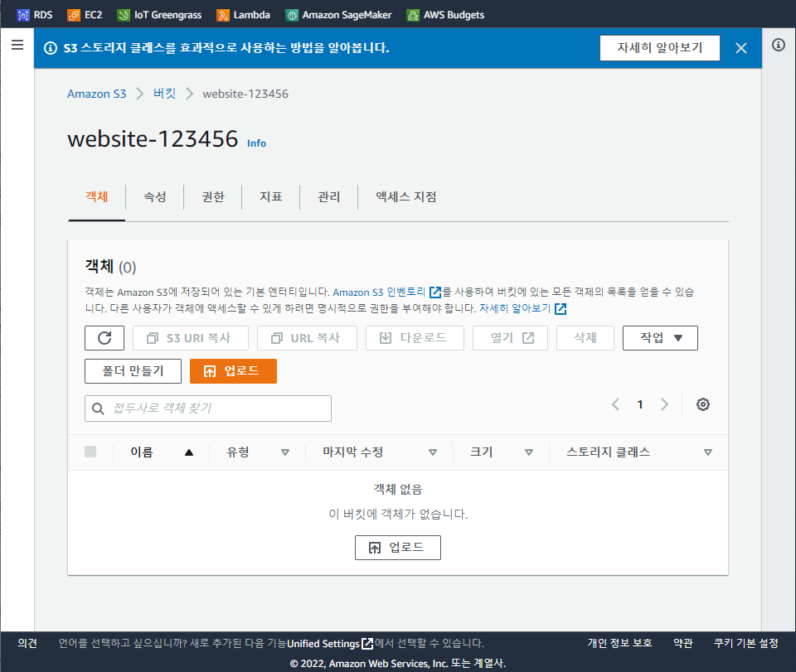This screenshot has height=672, width=796.
Task: Open the 자세히 알아보기 link in description
Action: tap(515, 308)
